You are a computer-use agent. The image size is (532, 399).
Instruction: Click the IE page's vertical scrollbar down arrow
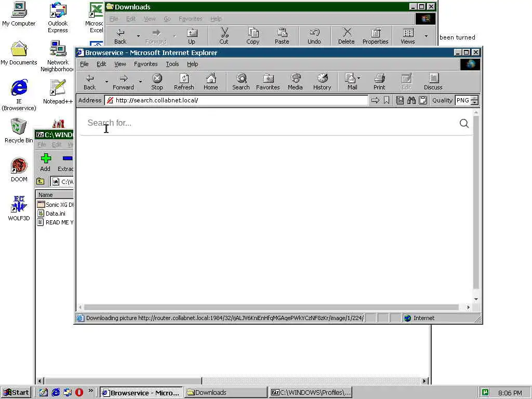coord(476,299)
